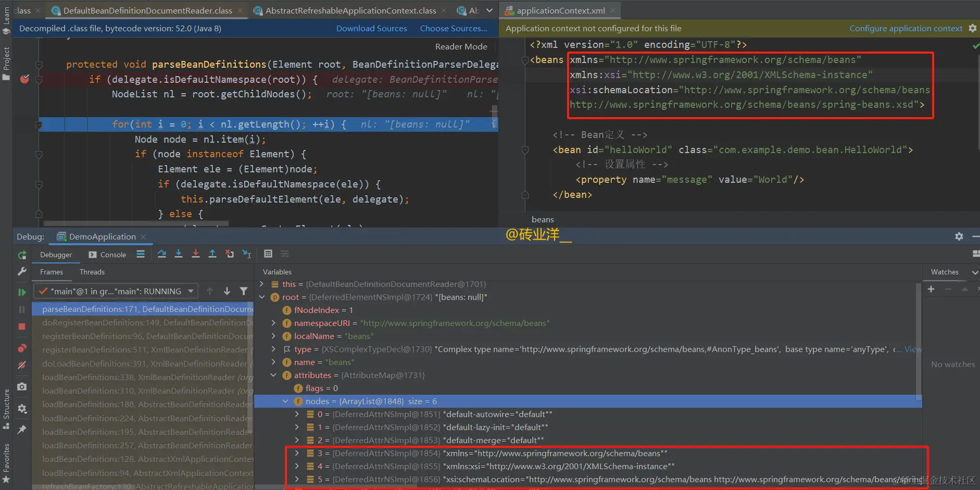Image resolution: width=980 pixels, height=490 pixels.
Task: Close the DemoApplication debug tab
Action: tap(143, 237)
